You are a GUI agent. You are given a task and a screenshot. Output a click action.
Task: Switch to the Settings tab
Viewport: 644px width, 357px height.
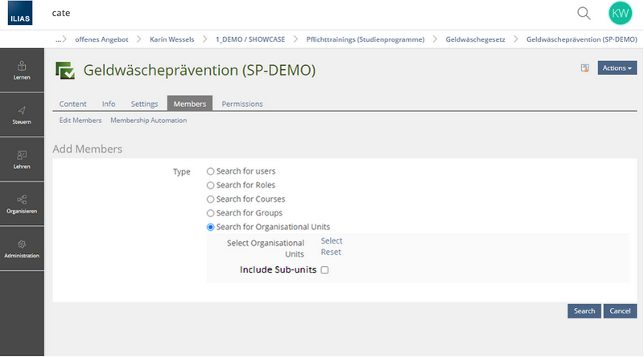[144, 104]
